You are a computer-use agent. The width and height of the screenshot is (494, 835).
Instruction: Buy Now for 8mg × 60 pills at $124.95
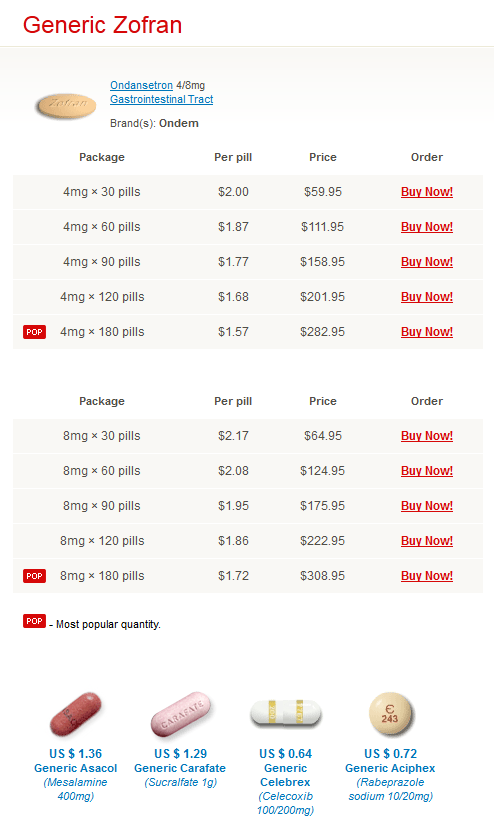(427, 471)
